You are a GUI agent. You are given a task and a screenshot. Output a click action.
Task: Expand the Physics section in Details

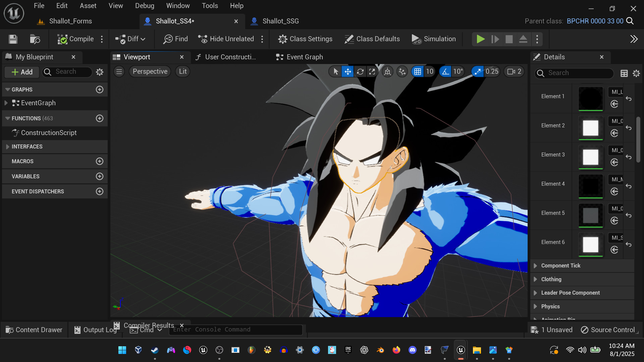[550, 306]
